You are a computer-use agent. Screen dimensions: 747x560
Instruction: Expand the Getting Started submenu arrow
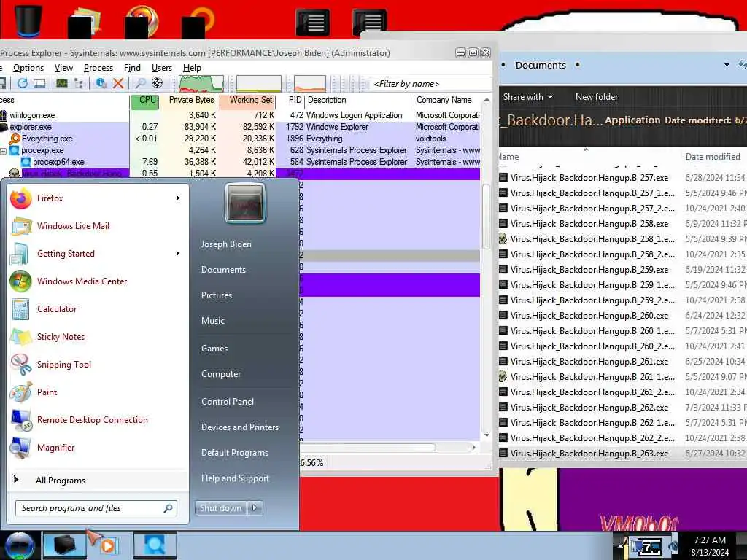(x=178, y=253)
